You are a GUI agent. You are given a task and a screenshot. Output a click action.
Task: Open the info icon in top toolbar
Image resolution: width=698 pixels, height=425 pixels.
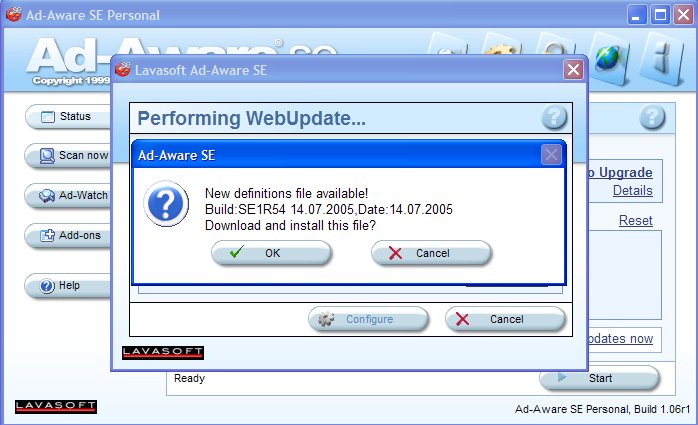[x=662, y=58]
